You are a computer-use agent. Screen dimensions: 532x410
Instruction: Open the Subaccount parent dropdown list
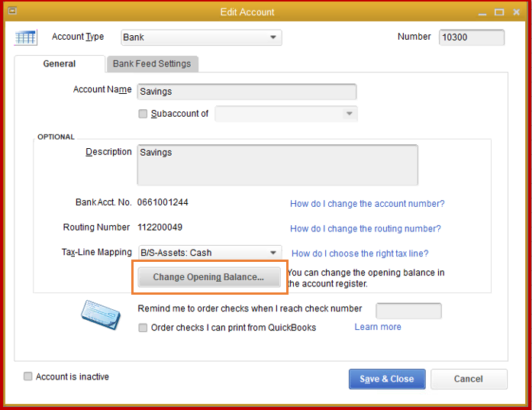(x=349, y=114)
